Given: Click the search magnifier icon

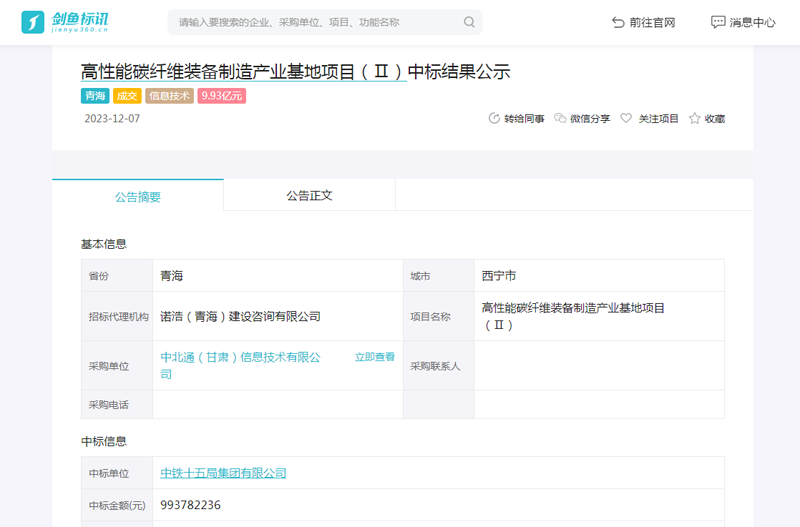Looking at the screenshot, I should point(469,22).
